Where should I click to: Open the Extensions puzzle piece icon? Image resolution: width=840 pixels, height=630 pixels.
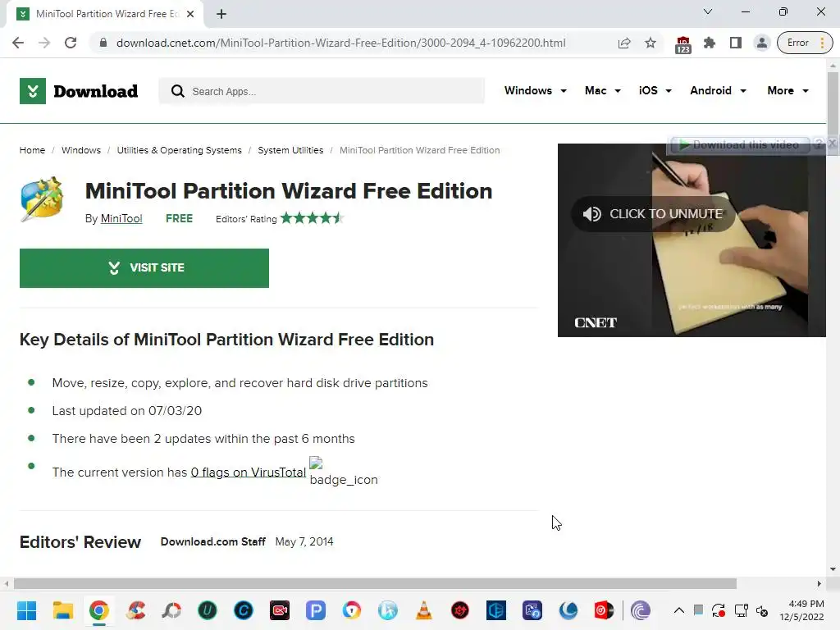click(710, 43)
